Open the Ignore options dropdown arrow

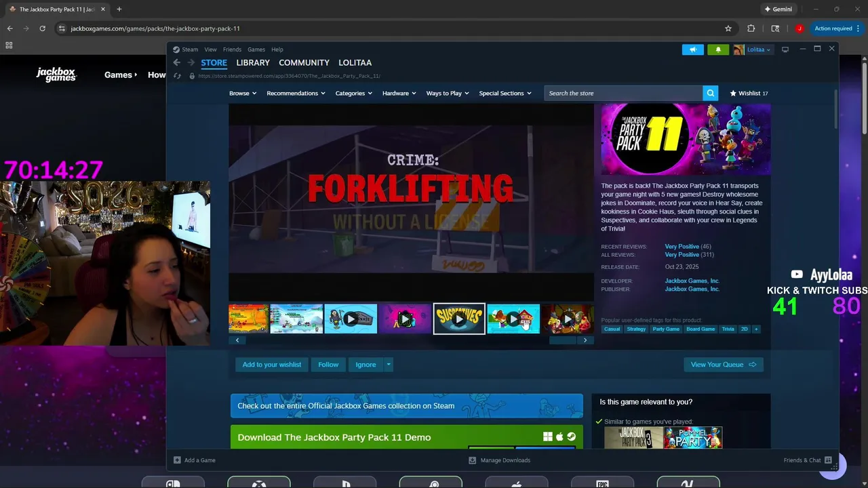389,365
